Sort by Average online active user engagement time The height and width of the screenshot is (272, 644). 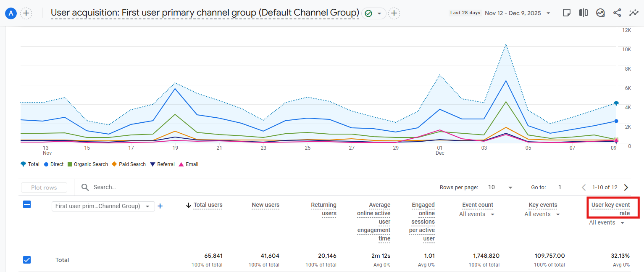click(x=373, y=222)
